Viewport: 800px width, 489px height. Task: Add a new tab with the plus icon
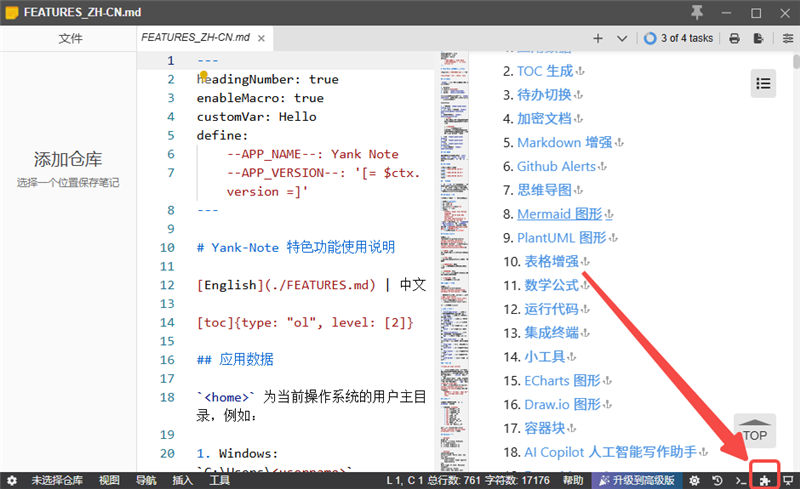pyautogui.click(x=598, y=38)
